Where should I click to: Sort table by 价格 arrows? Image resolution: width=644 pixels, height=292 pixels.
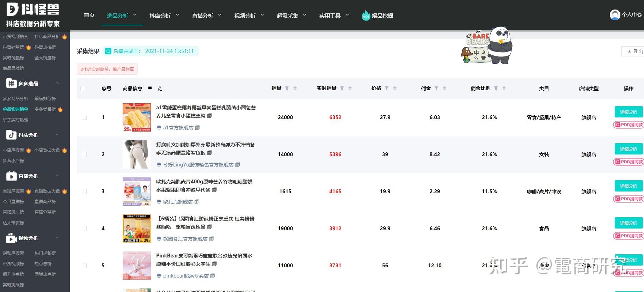point(395,89)
